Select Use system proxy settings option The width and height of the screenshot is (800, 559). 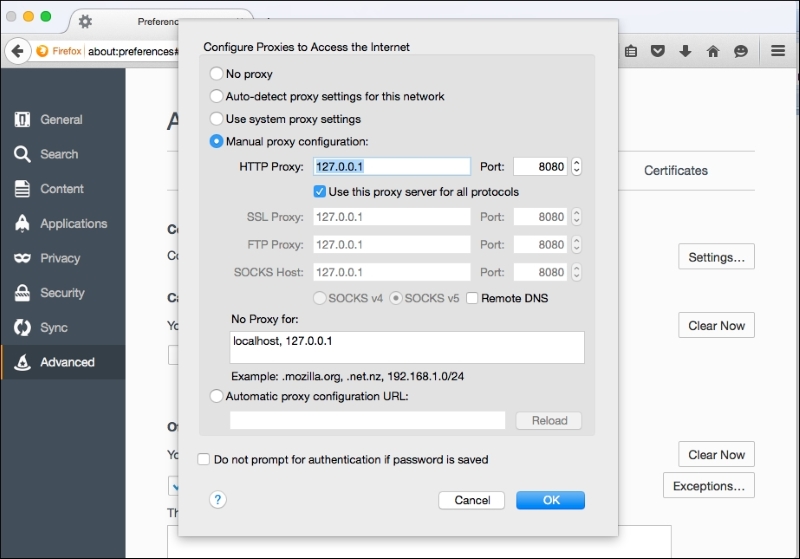[x=216, y=119]
